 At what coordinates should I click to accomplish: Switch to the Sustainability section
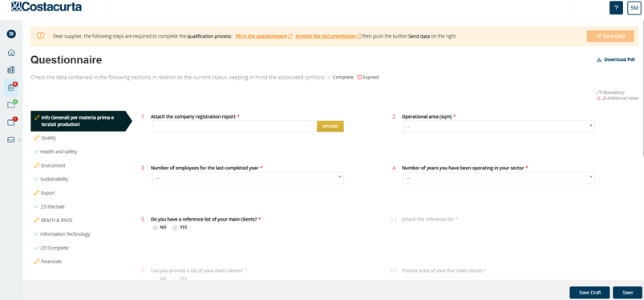[55, 179]
